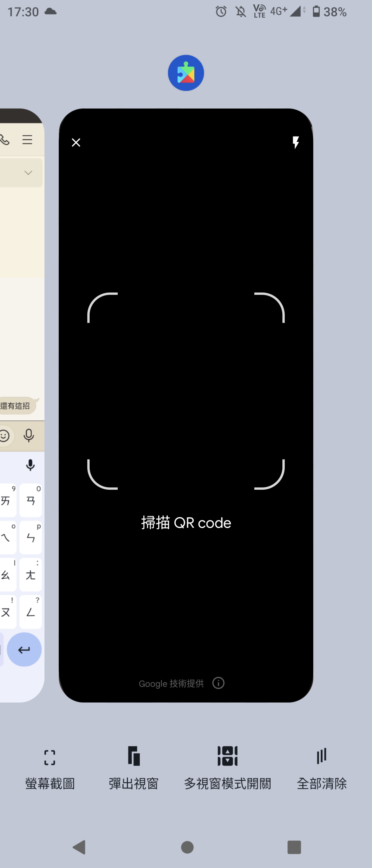Tap the phone call icon in chat window

(5, 139)
